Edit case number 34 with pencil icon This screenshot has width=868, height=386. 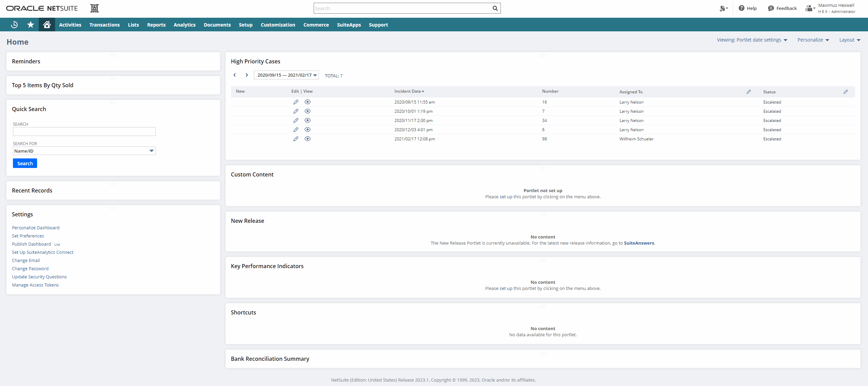point(296,120)
